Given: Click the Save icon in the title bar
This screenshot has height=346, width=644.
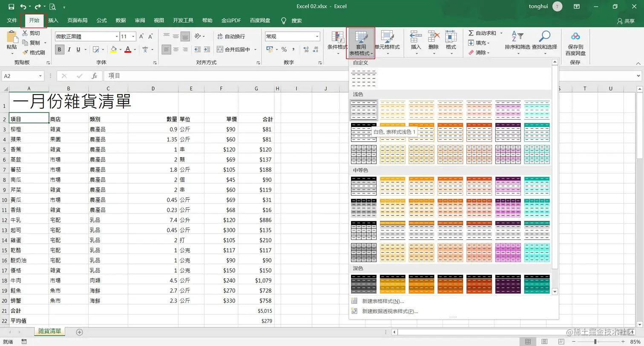Looking at the screenshot, I should [x=11, y=7].
